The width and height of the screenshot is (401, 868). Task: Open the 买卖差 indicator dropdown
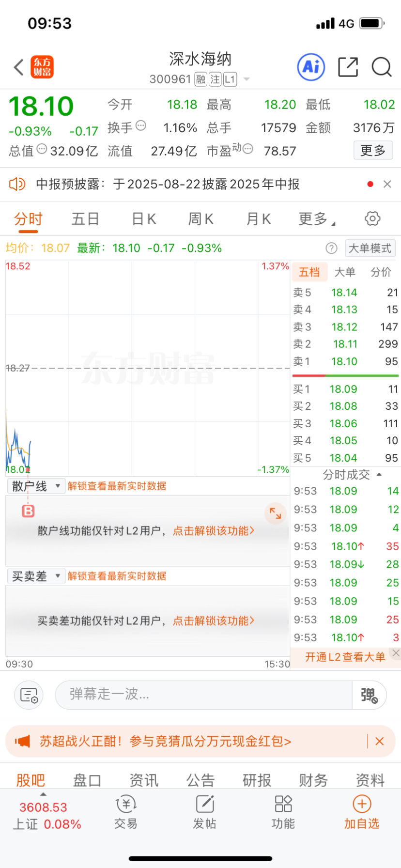[x=36, y=576]
